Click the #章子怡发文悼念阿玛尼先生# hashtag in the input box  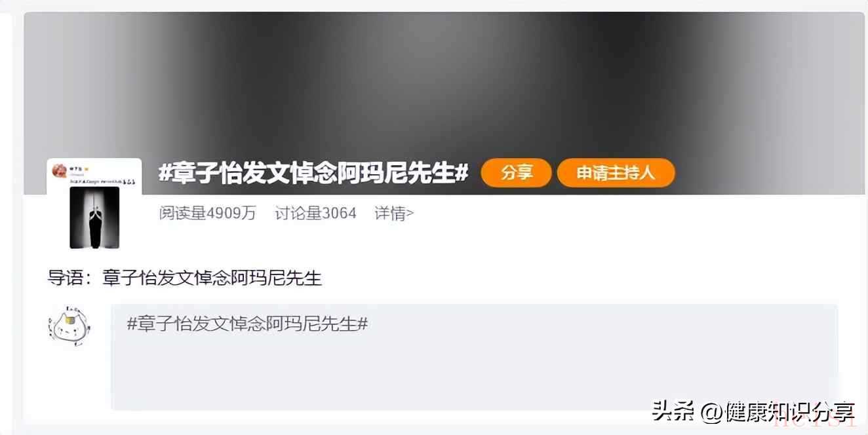[x=247, y=324]
